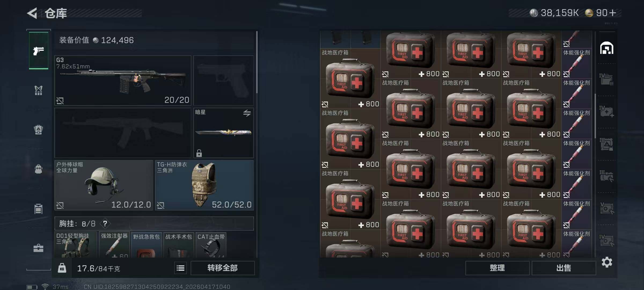The image size is (644, 290).
Task: Select the TG-H防弹衣 armor slot
Action: click(x=204, y=185)
